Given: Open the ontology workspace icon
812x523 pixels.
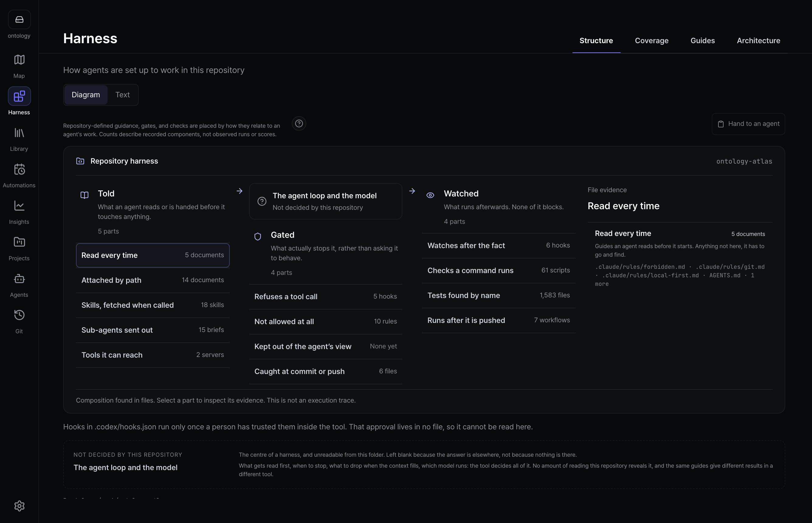Looking at the screenshot, I should [19, 19].
